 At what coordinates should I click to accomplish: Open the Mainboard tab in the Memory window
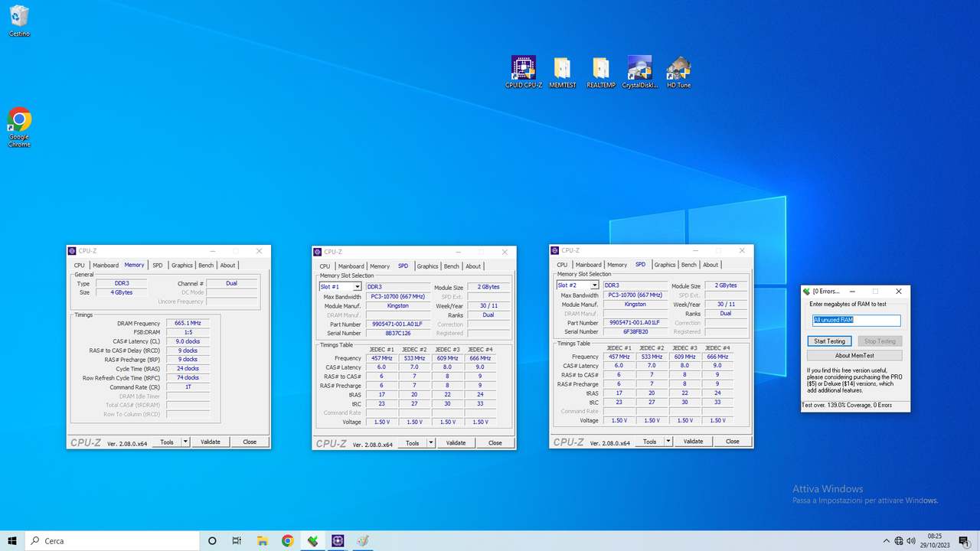(x=106, y=266)
